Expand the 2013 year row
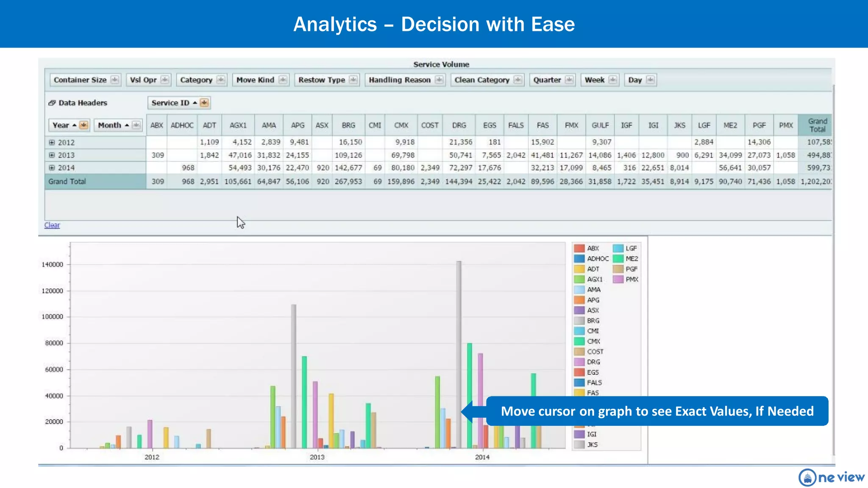Image resolution: width=868 pixels, height=488 pixels. pos(52,155)
